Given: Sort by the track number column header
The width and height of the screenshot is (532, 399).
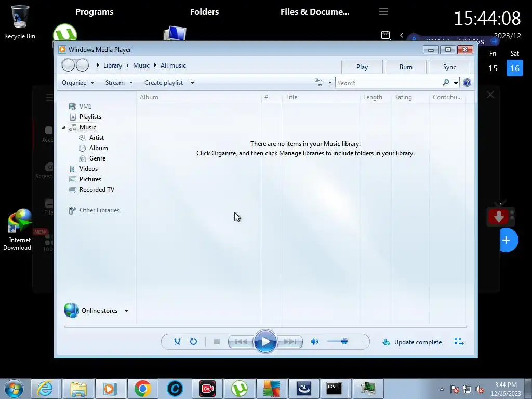Looking at the screenshot, I should coord(271,97).
